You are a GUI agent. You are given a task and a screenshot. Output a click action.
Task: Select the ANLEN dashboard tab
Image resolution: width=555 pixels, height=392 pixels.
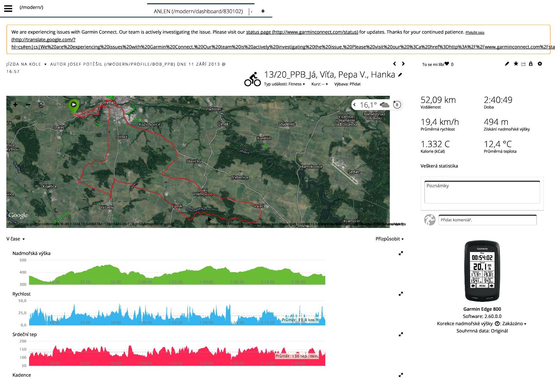coord(198,11)
